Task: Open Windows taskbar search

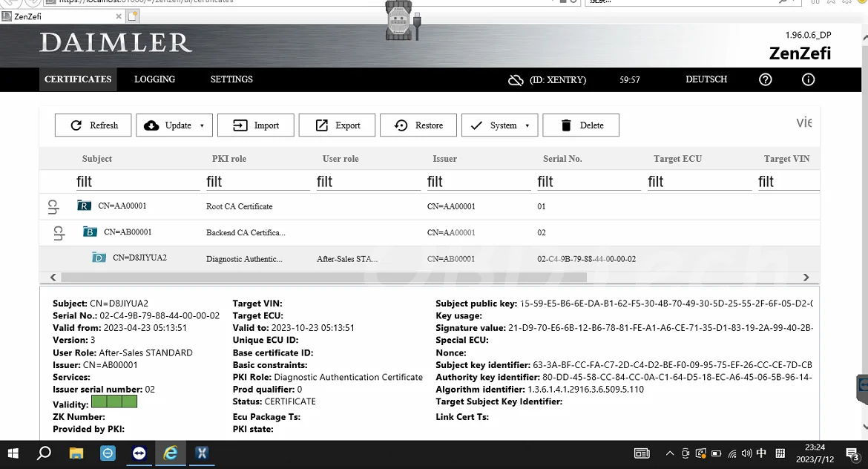Action: [x=44, y=453]
